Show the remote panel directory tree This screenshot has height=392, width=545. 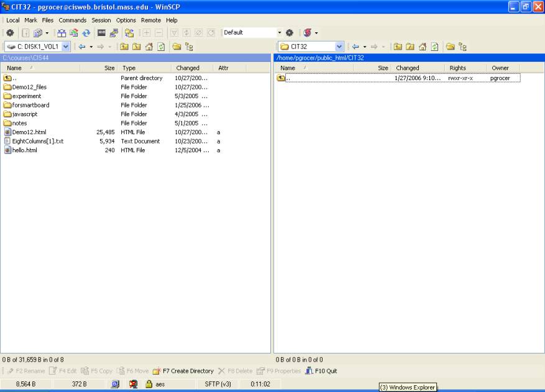tap(462, 47)
